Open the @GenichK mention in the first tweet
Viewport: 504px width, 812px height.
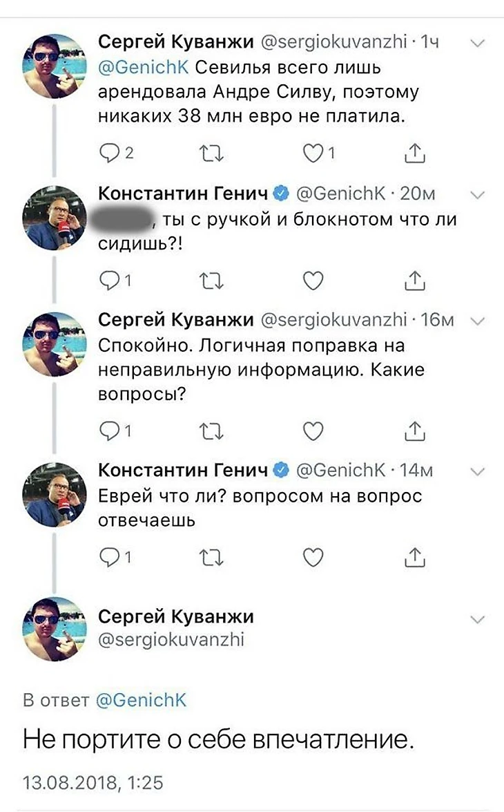144,68
